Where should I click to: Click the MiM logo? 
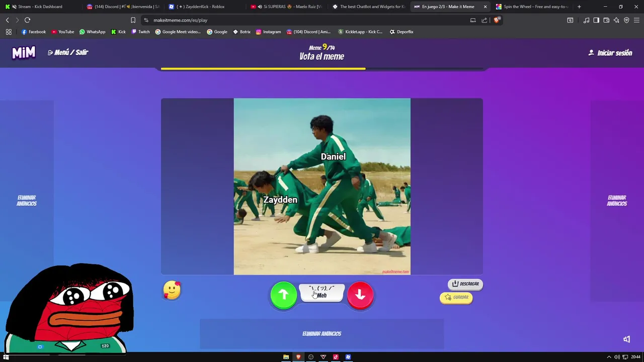pyautogui.click(x=24, y=52)
